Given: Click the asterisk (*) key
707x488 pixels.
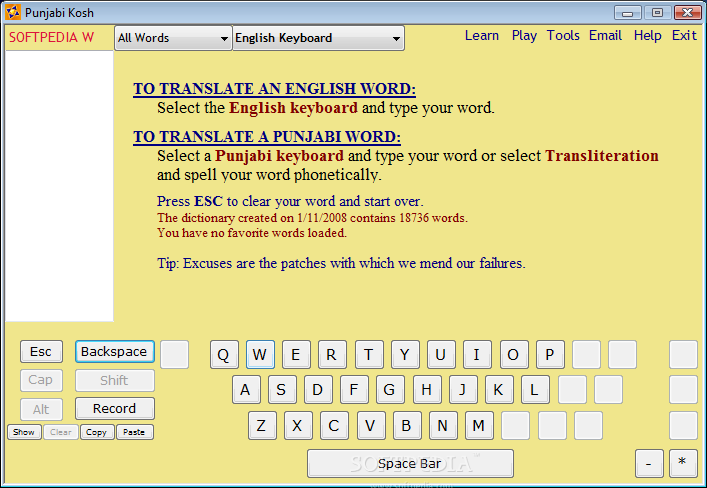Looking at the screenshot, I should (683, 463).
